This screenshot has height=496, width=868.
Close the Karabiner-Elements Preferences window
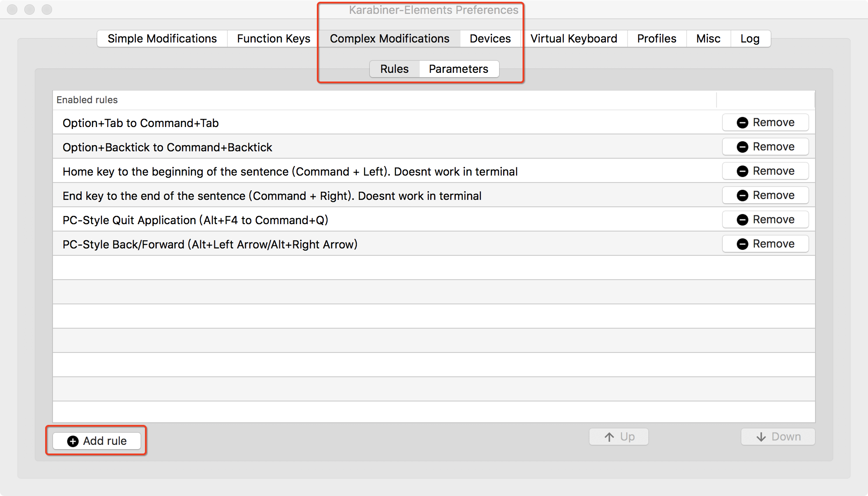[x=12, y=10]
